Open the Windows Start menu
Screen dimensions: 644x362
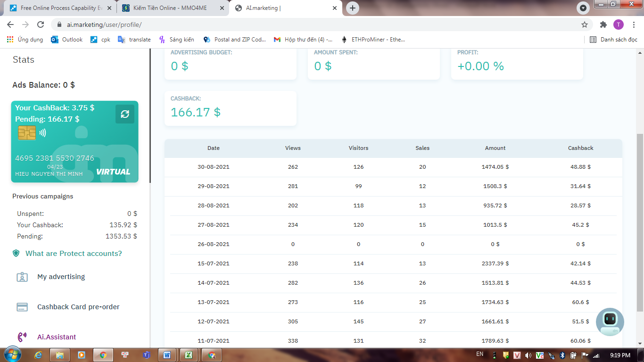click(12, 355)
